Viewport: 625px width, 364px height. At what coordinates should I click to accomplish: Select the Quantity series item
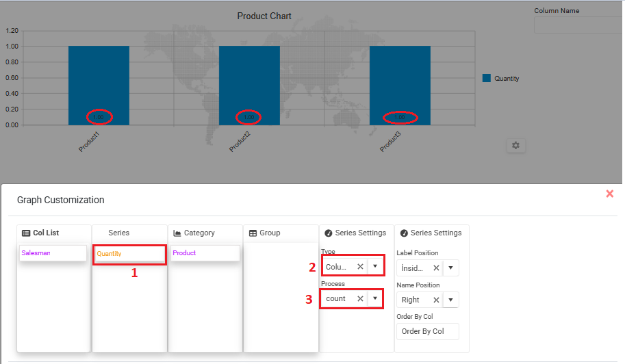[129, 254]
